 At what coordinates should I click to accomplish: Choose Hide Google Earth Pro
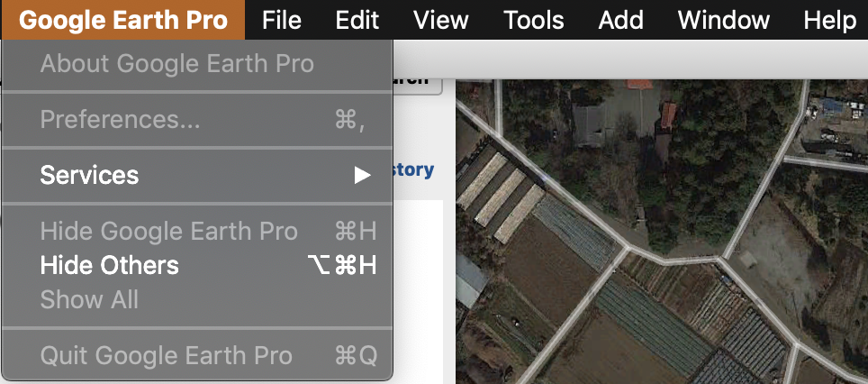coord(197,232)
